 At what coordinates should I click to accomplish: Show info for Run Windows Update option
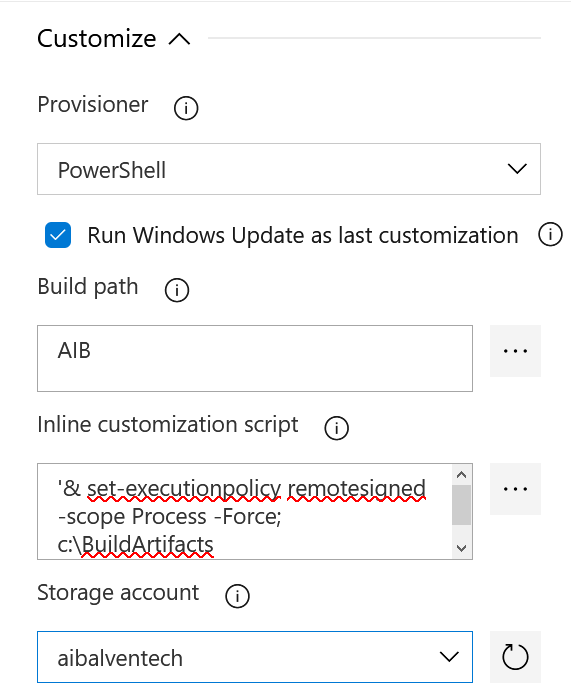pos(550,235)
